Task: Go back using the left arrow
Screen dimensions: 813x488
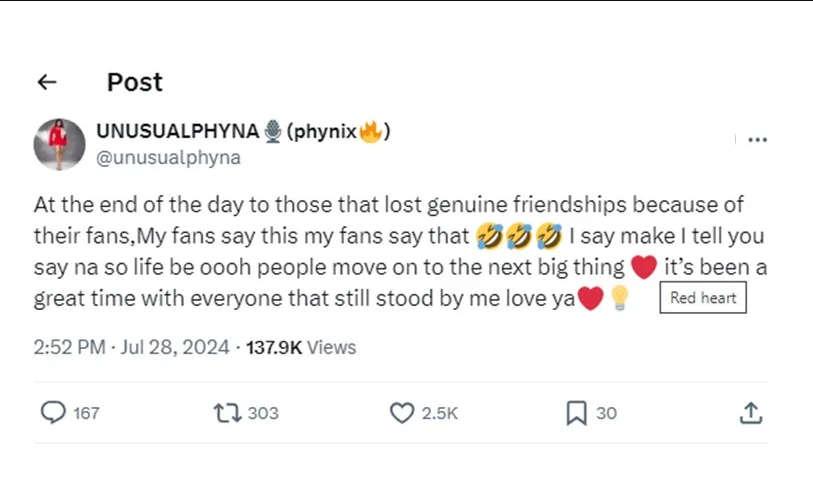Action: [47, 83]
